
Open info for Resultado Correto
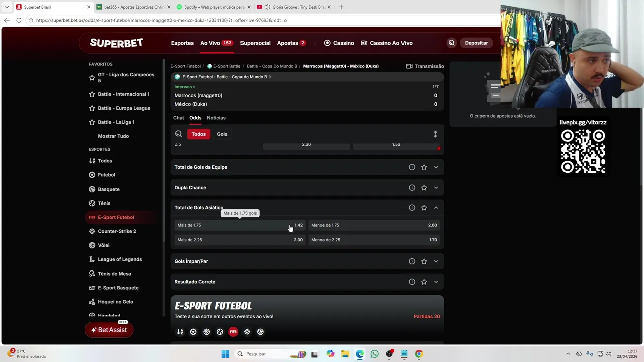point(412,282)
